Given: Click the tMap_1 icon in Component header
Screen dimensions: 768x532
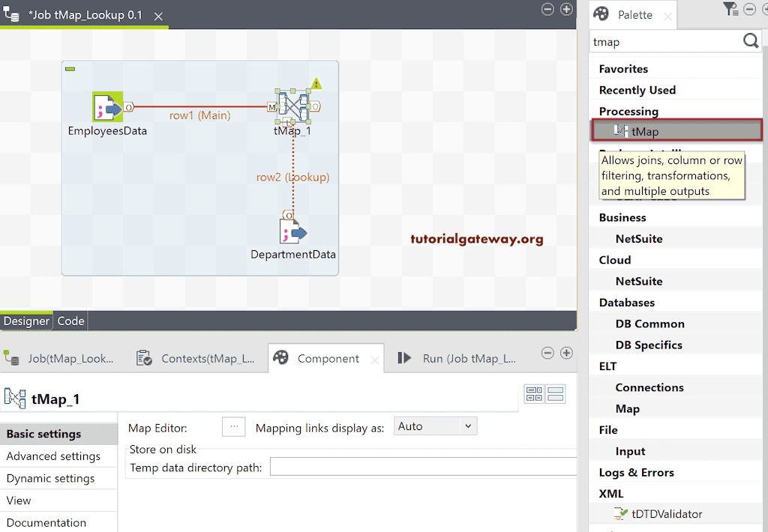Looking at the screenshot, I should [x=15, y=399].
